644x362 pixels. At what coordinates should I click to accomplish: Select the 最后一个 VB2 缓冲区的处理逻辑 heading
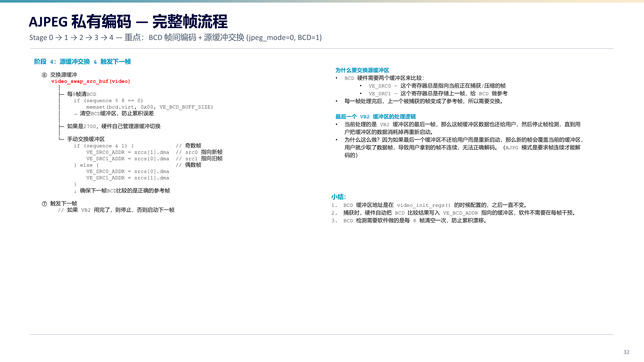pos(375,116)
